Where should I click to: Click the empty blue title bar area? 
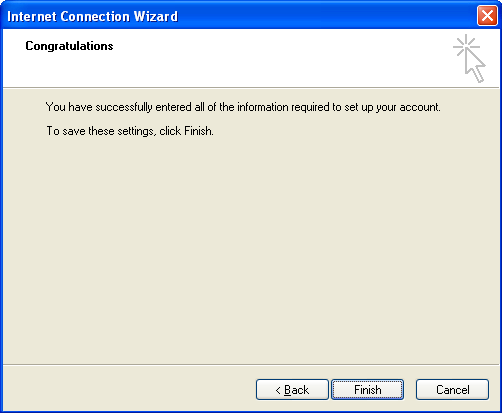[x=327, y=16]
